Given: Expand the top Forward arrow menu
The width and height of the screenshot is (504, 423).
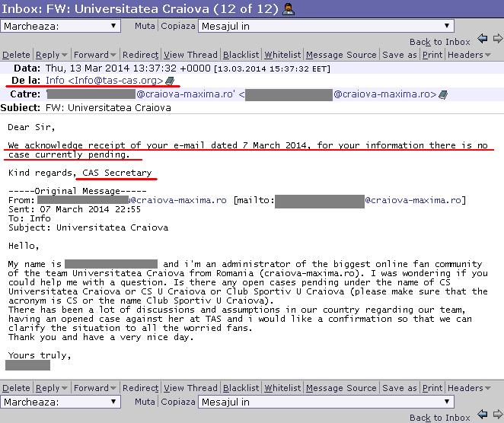Looking at the screenshot, I should coord(113,56).
